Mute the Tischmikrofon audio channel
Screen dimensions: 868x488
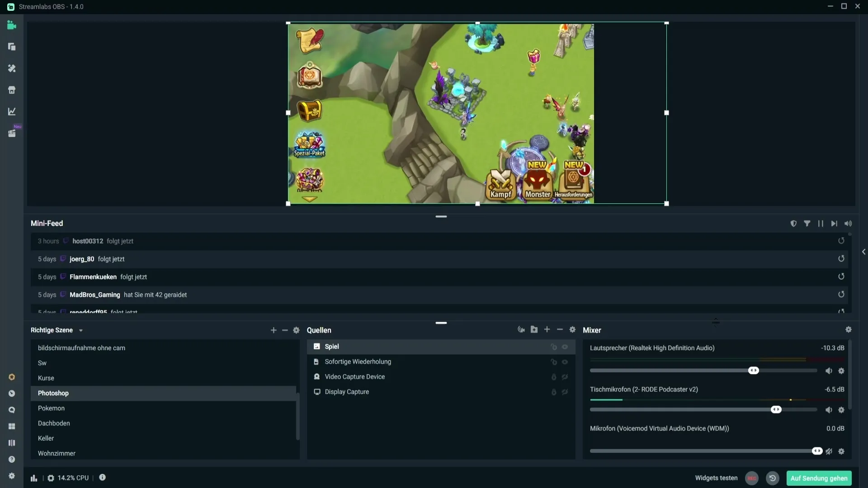pos(829,410)
